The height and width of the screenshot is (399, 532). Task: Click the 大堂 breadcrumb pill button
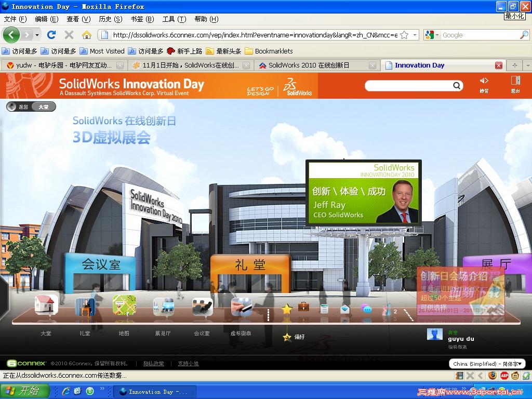pyautogui.click(x=44, y=107)
